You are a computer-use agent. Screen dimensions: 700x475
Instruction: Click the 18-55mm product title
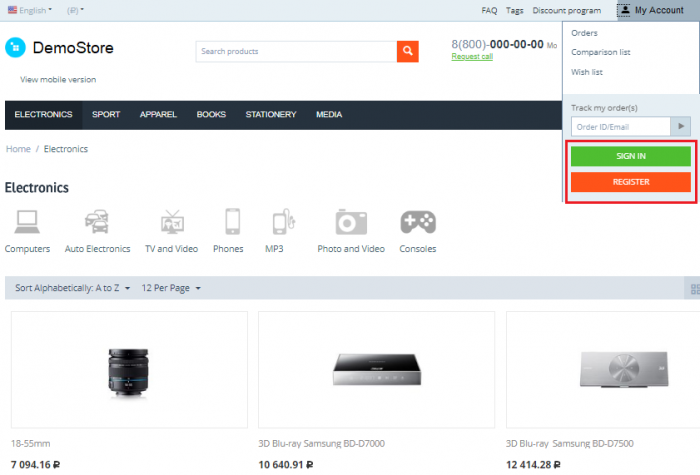[x=30, y=444]
